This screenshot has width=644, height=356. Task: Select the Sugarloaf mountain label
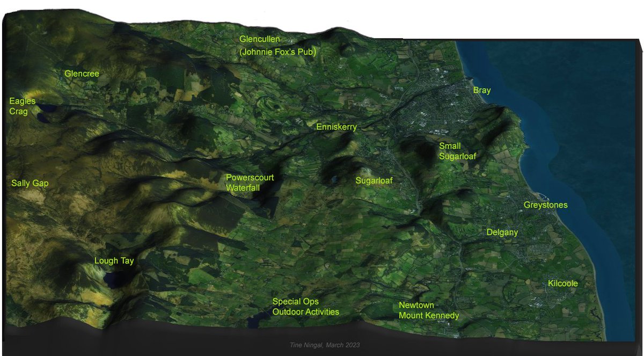375,180
